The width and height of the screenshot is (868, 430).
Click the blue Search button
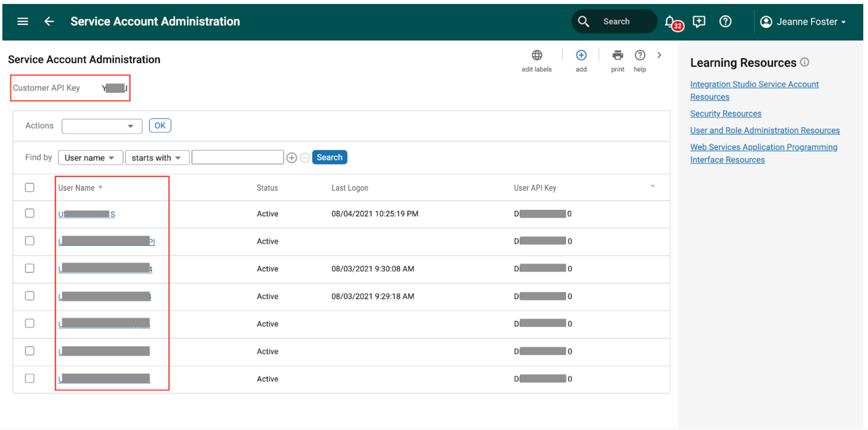[329, 157]
